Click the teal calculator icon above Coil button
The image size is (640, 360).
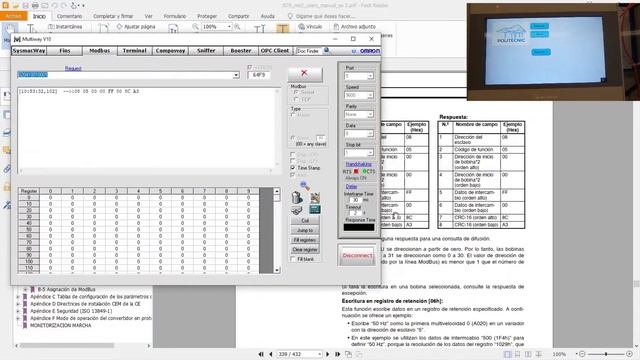315,209
